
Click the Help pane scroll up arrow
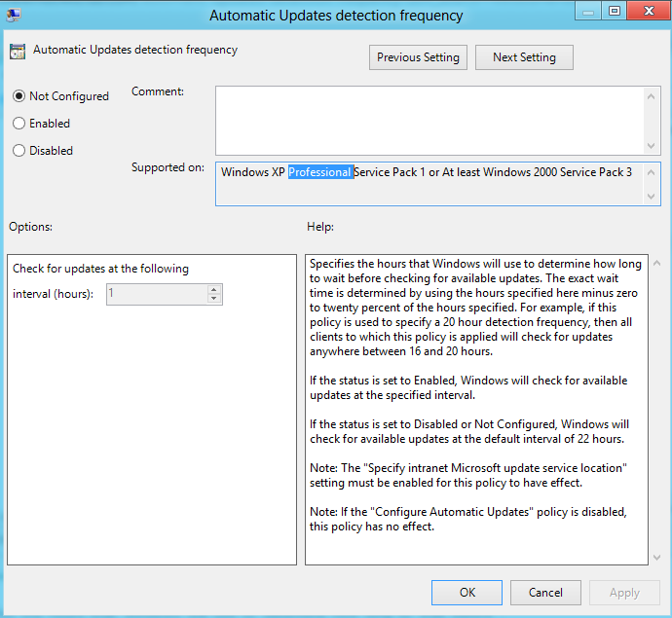pyautogui.click(x=656, y=263)
